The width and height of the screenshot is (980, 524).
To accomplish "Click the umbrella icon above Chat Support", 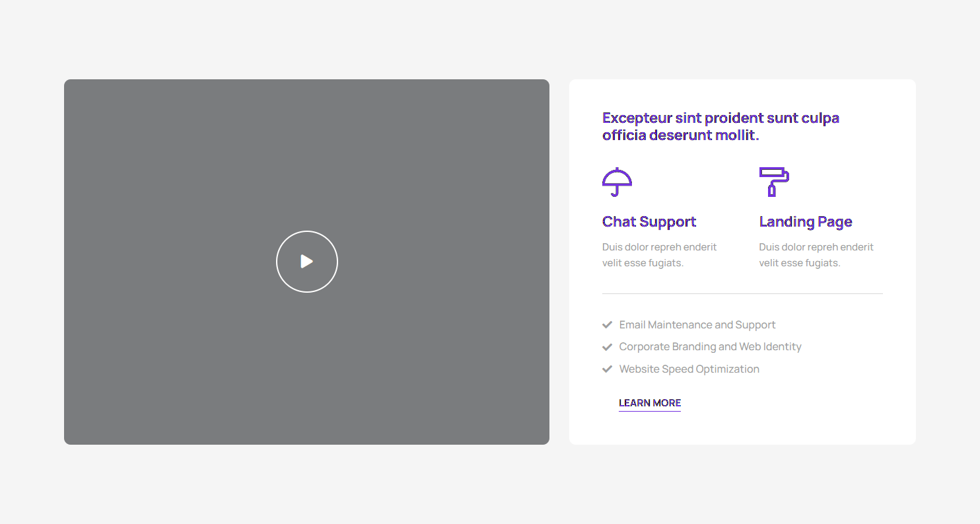I will click(617, 182).
